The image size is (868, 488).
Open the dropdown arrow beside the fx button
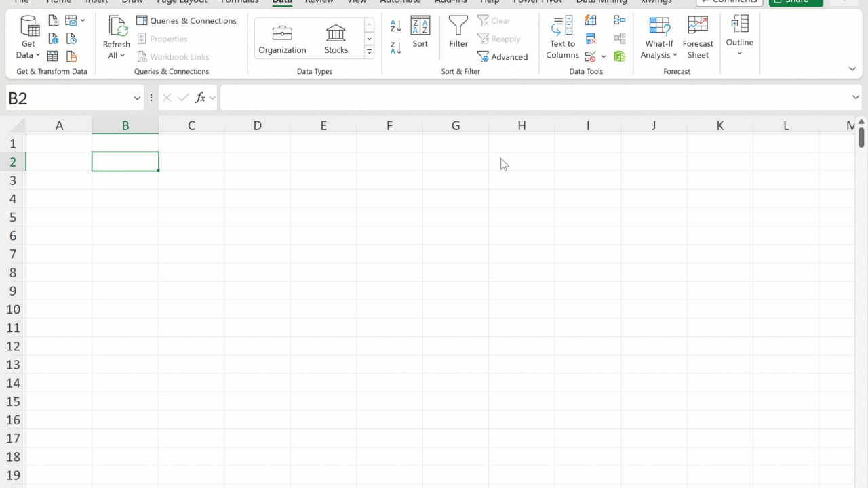[x=212, y=98]
